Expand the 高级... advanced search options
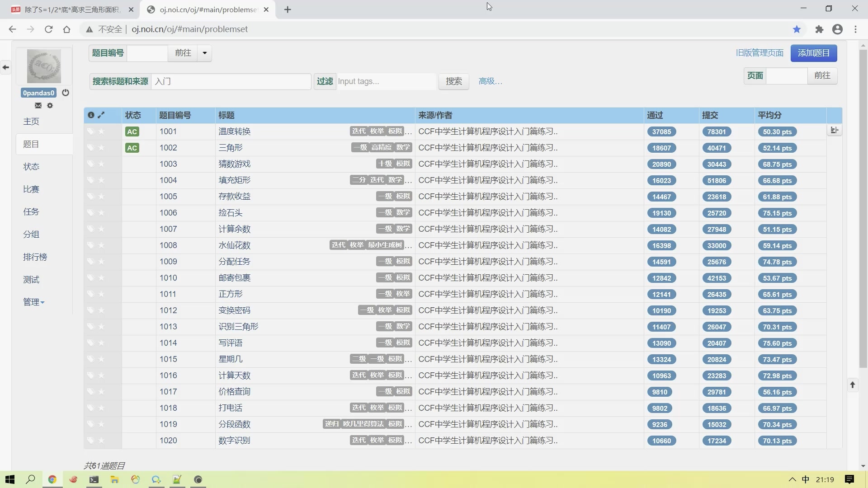This screenshot has height=488, width=868. pos(490,81)
